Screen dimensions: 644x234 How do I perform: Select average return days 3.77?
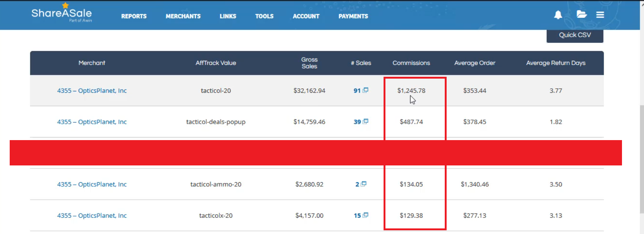[x=556, y=91]
